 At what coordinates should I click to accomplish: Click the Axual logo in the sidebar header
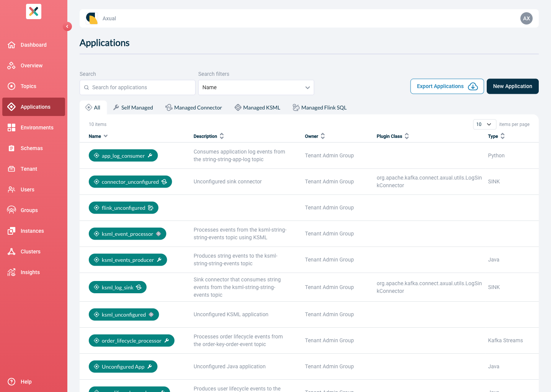[34, 11]
